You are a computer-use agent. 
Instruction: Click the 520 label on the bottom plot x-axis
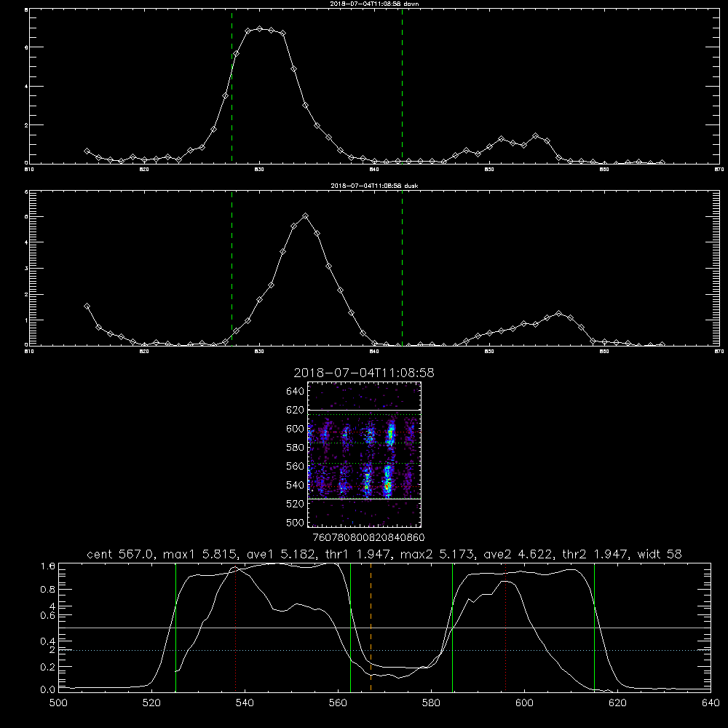click(151, 703)
